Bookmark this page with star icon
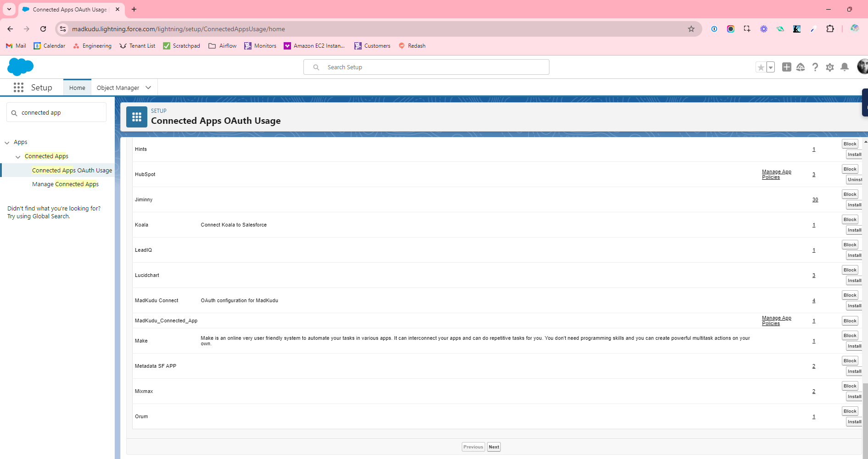Image resolution: width=868 pixels, height=459 pixels. click(691, 29)
